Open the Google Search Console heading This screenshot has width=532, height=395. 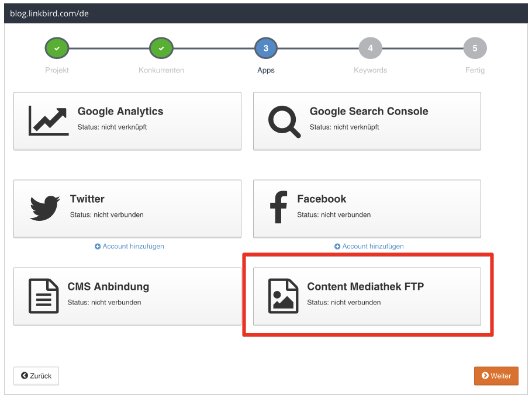(369, 111)
